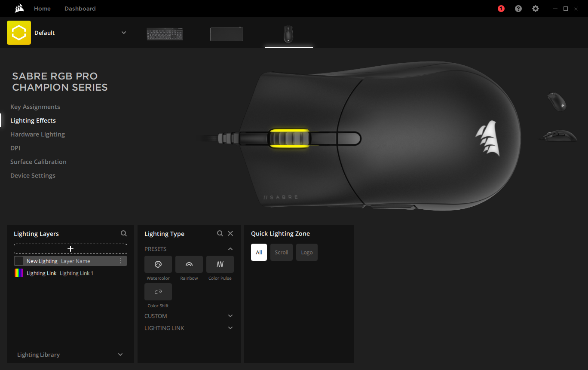Image resolution: width=588 pixels, height=370 pixels.
Task: Open Lighting Effects section
Action: (33, 120)
